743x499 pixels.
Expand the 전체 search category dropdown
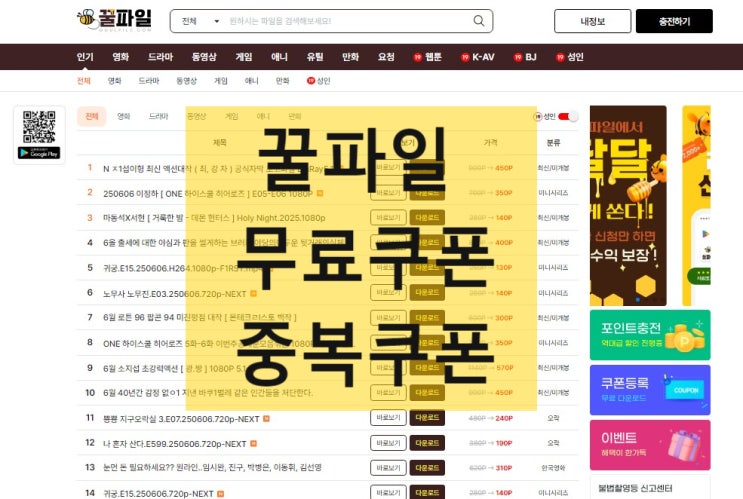[x=200, y=21]
